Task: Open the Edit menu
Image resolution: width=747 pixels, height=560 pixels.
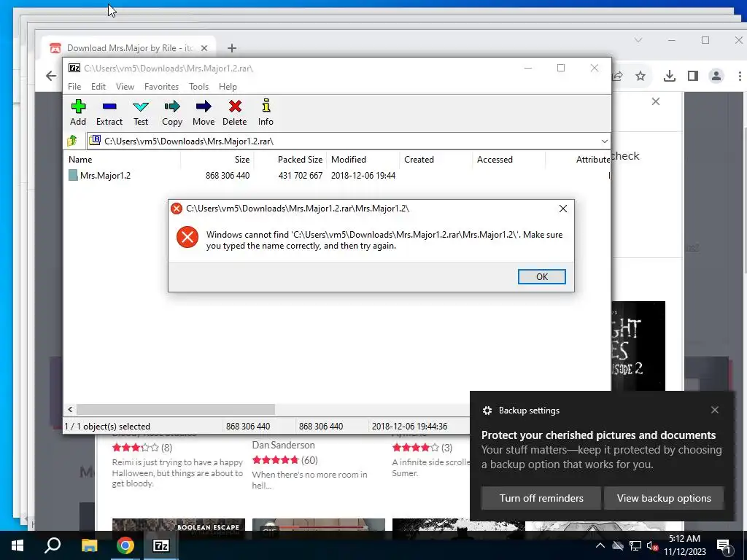Action: [x=98, y=87]
